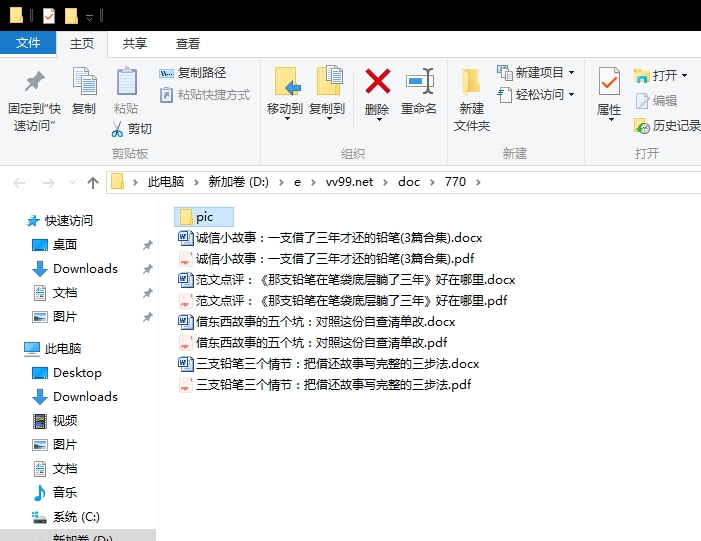
Task: Click the Pin to Quick access icon
Action: pos(34,81)
